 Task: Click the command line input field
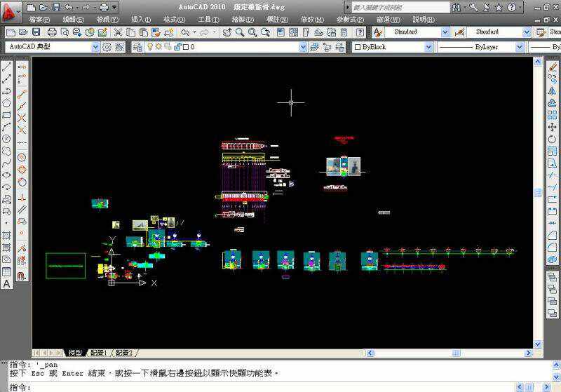click(x=280, y=386)
